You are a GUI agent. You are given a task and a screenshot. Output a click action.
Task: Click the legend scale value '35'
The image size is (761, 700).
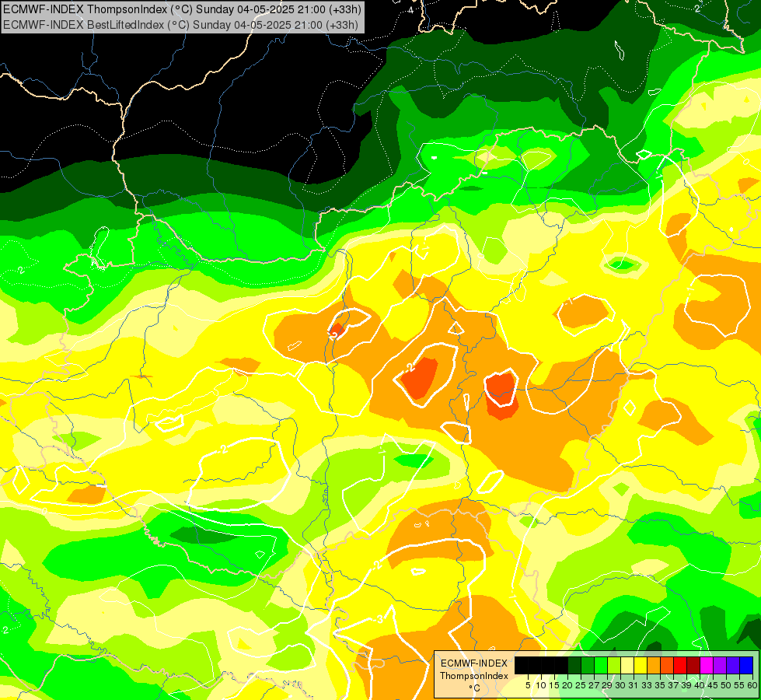coord(660,685)
